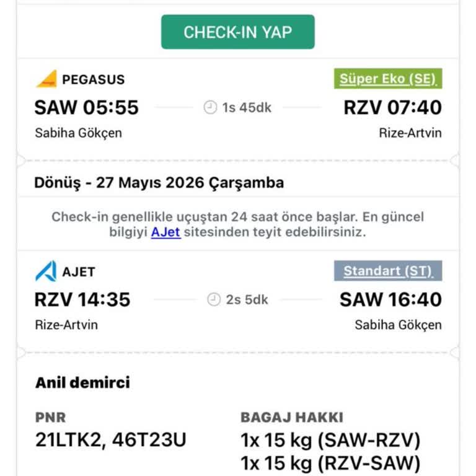Select RZV 14:35 return departure
This screenshot has width=476, height=476.
[x=82, y=299]
